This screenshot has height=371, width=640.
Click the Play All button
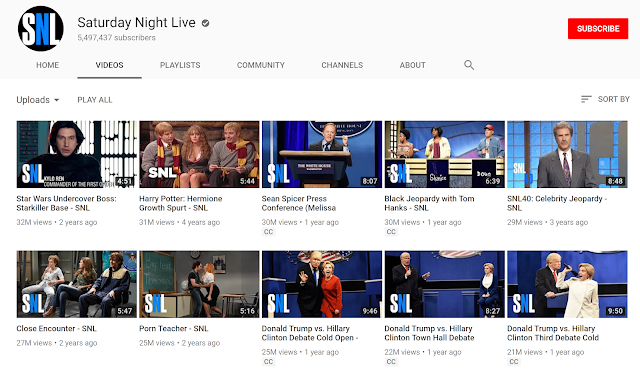pyautogui.click(x=95, y=100)
